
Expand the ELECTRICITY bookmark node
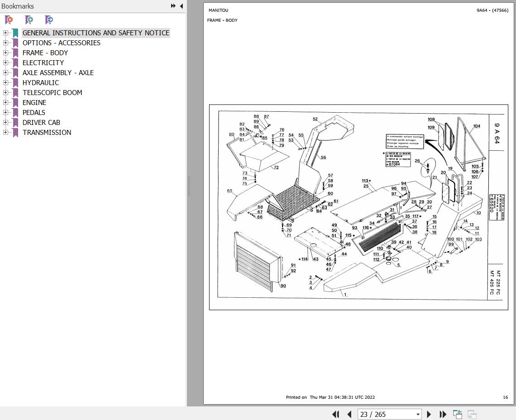(5, 62)
